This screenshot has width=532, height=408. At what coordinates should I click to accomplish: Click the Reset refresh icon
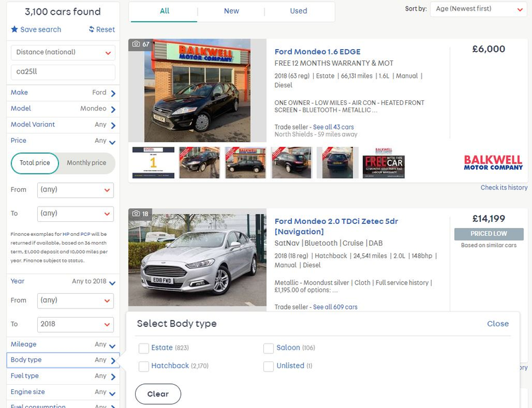click(92, 29)
